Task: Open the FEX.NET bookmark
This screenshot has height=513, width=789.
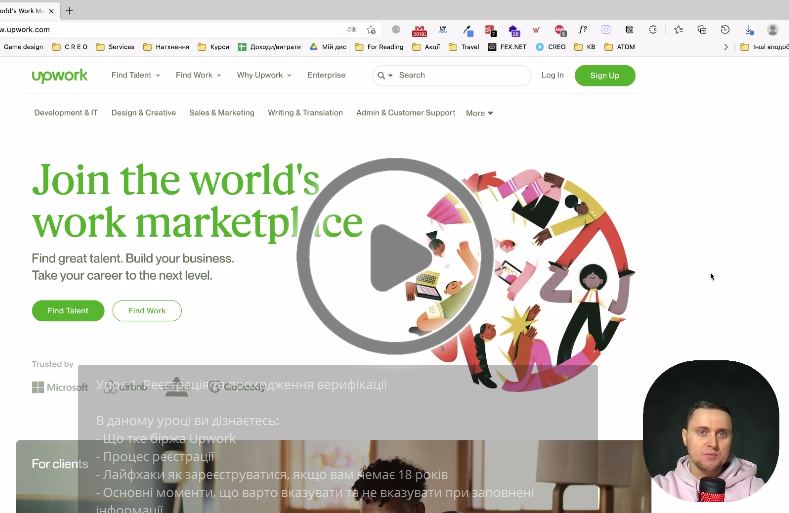Action: pos(507,47)
